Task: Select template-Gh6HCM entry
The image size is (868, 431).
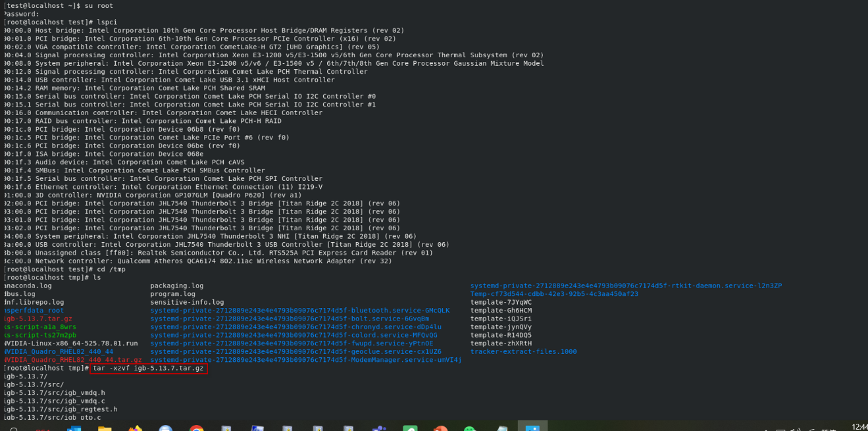Action: coord(501,310)
